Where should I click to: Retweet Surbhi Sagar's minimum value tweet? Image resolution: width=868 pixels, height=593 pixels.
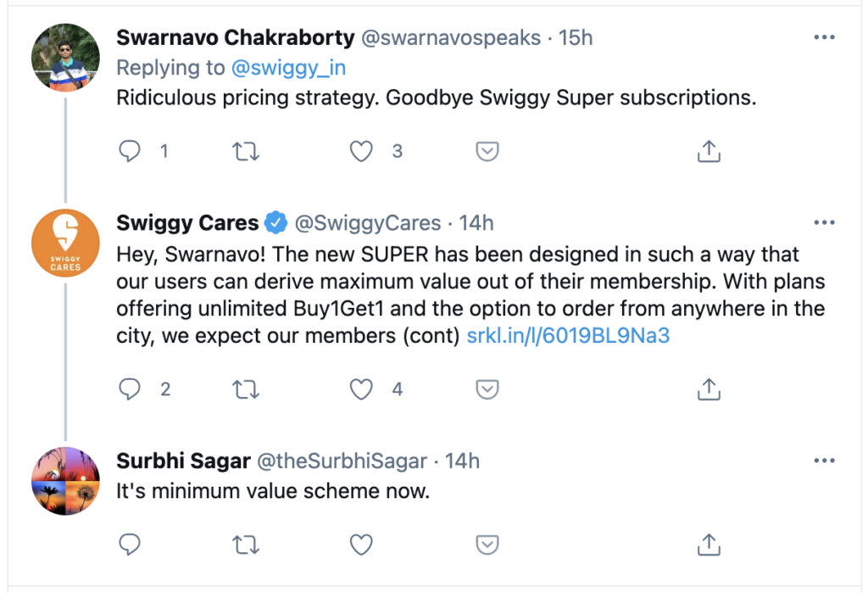click(246, 544)
